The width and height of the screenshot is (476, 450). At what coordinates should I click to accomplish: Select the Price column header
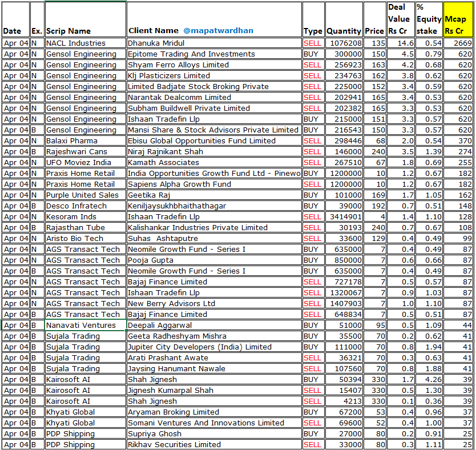point(374,20)
